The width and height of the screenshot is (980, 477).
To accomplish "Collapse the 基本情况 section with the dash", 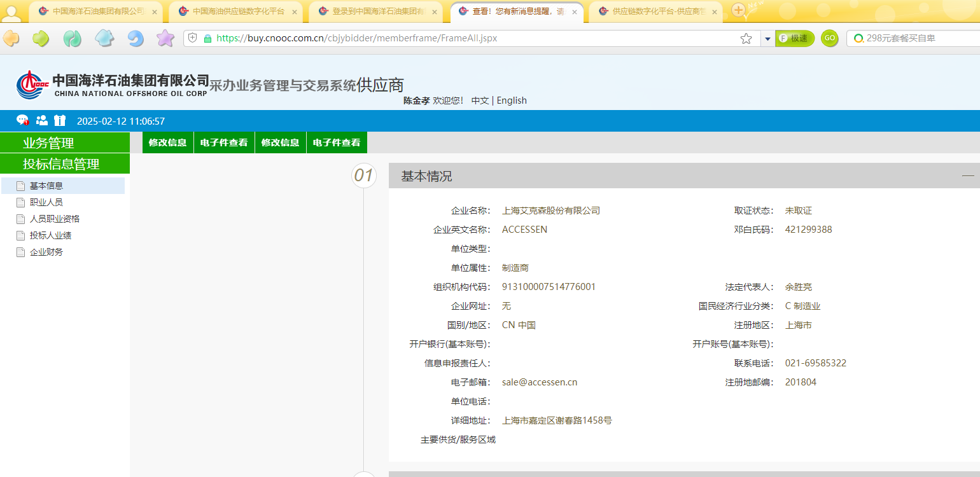I will (967, 176).
